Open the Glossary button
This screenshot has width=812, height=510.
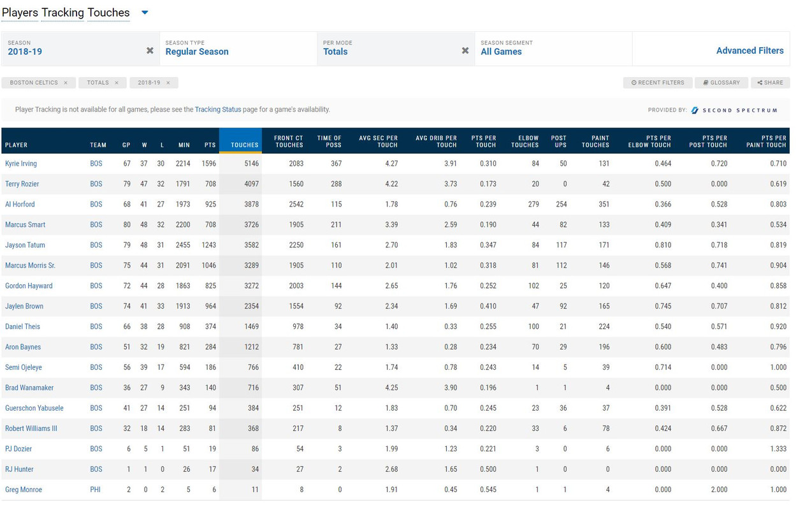click(721, 83)
